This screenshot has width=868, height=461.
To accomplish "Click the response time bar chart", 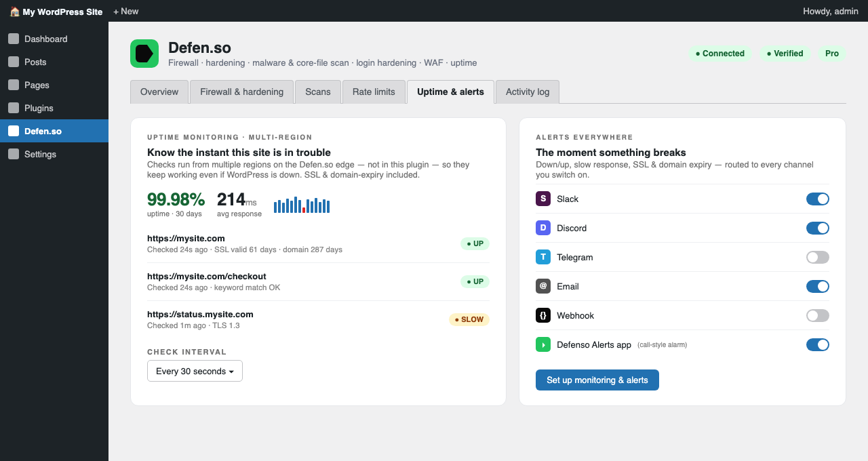I will pos(302,205).
